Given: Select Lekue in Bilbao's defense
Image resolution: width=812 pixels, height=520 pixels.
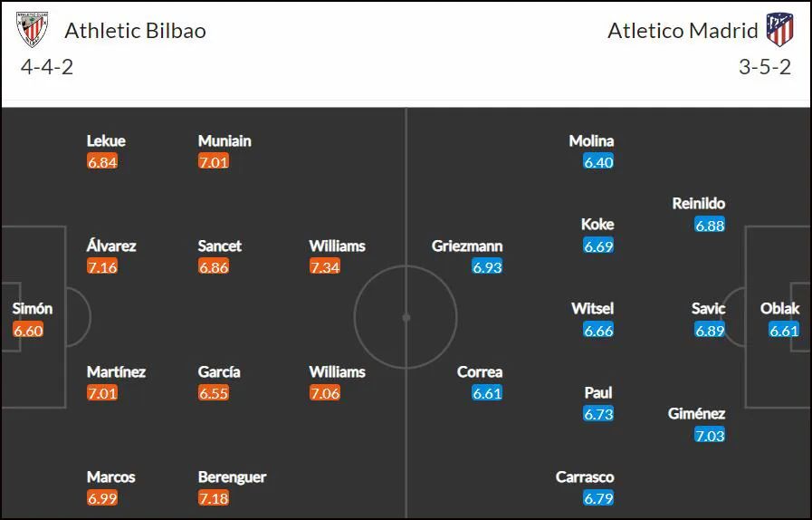Looking at the screenshot, I should pos(106,141).
